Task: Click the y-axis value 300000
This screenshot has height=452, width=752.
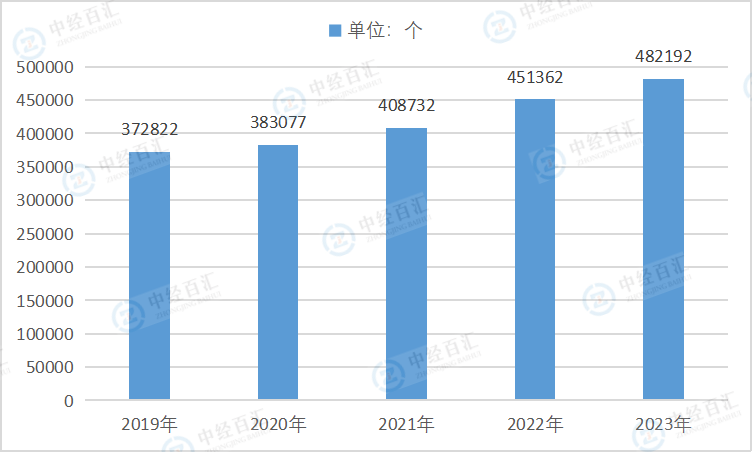Action: 45,200
